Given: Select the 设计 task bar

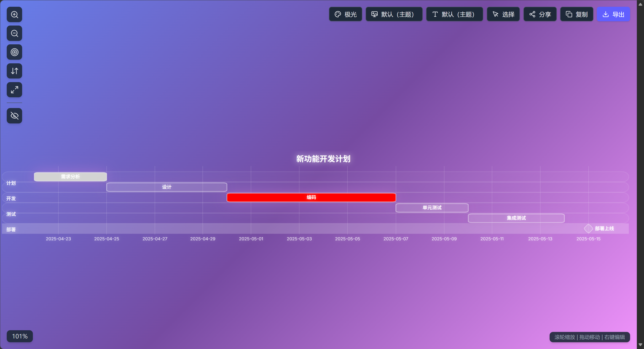Looking at the screenshot, I should click(167, 187).
